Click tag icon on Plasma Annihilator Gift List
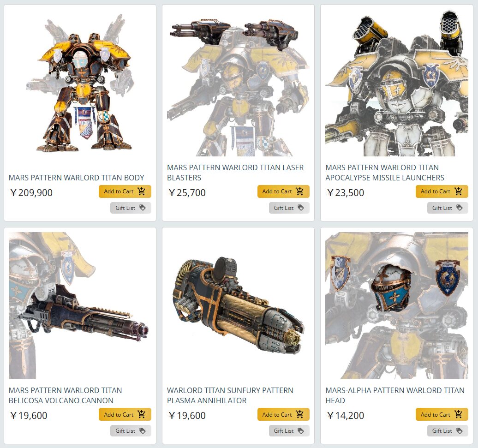Screen dimensions: 478x448 point(300,430)
